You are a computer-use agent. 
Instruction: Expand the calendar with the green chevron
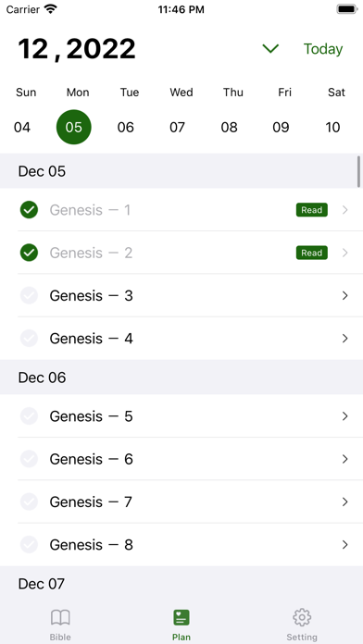pyautogui.click(x=270, y=49)
